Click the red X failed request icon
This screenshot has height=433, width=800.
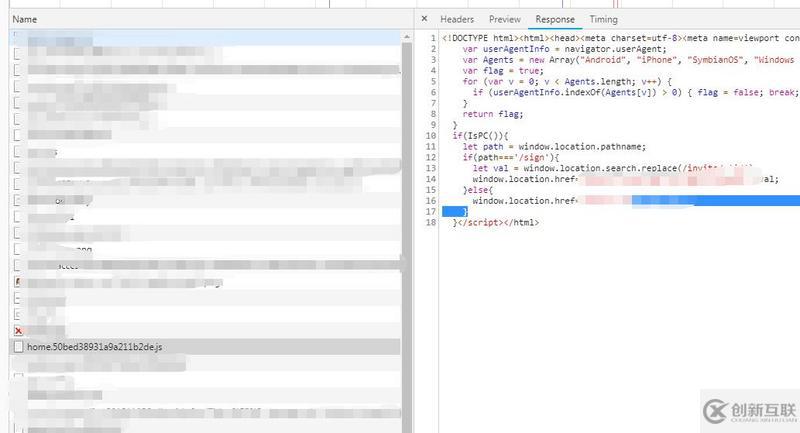coord(18,330)
